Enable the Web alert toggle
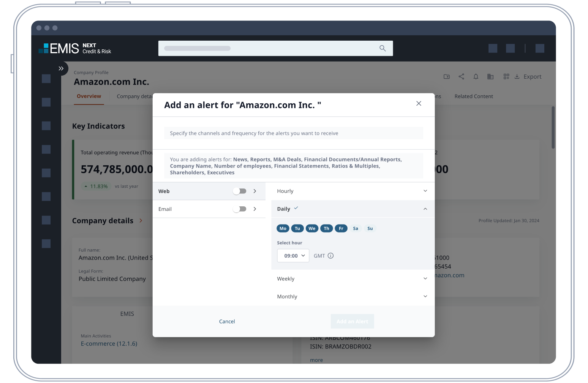This screenshot has height=383, width=588. click(240, 191)
